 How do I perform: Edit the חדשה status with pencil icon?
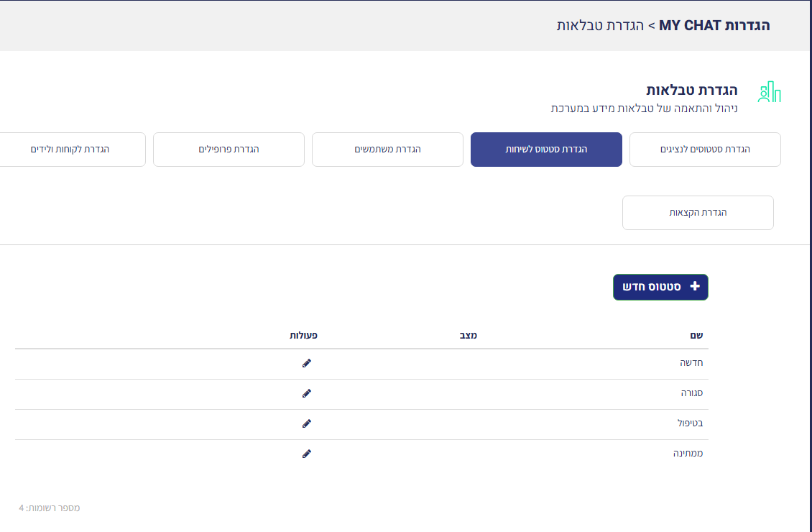click(307, 364)
